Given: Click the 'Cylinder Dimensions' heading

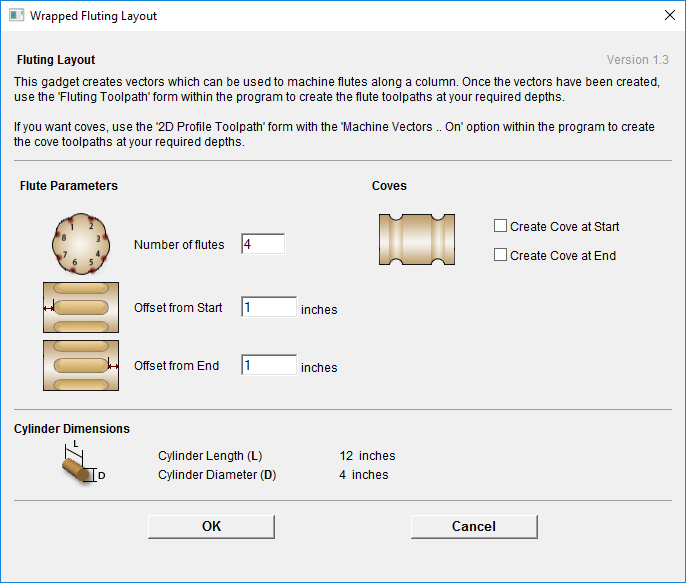Looking at the screenshot, I should [72, 429].
